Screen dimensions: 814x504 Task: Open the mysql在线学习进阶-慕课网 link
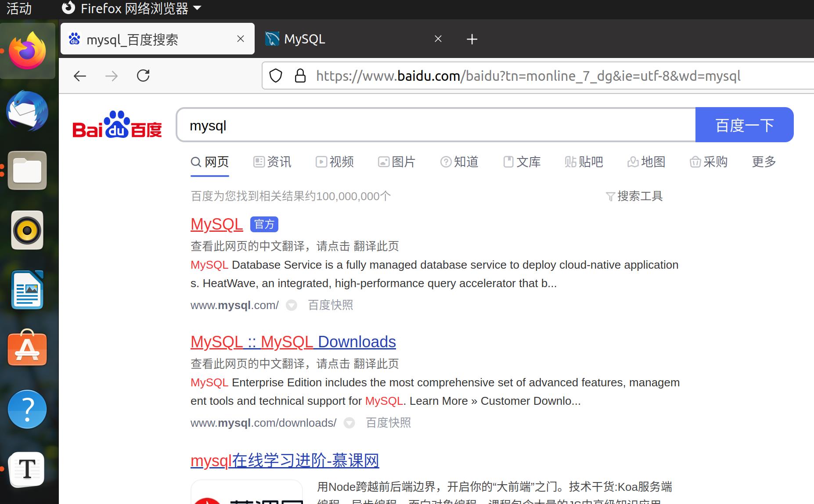285,461
